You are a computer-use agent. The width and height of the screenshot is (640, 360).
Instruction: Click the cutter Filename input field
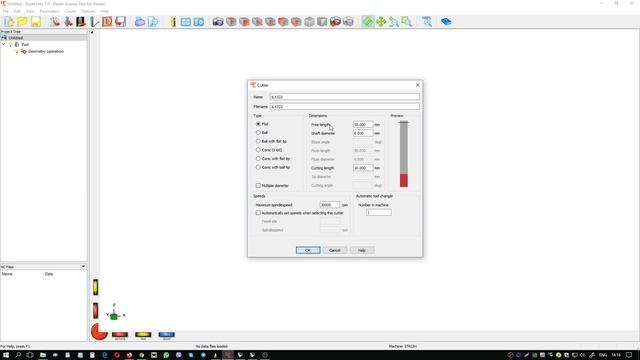[344, 107]
